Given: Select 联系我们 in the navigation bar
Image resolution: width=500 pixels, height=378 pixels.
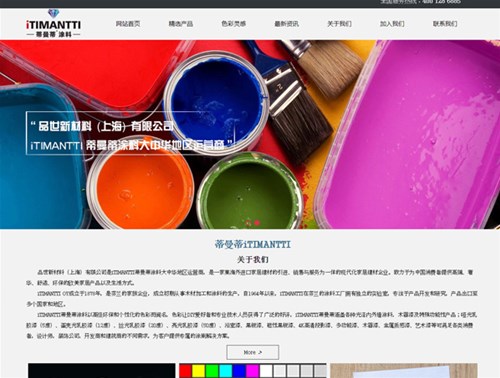Looking at the screenshot, I should point(445,24).
